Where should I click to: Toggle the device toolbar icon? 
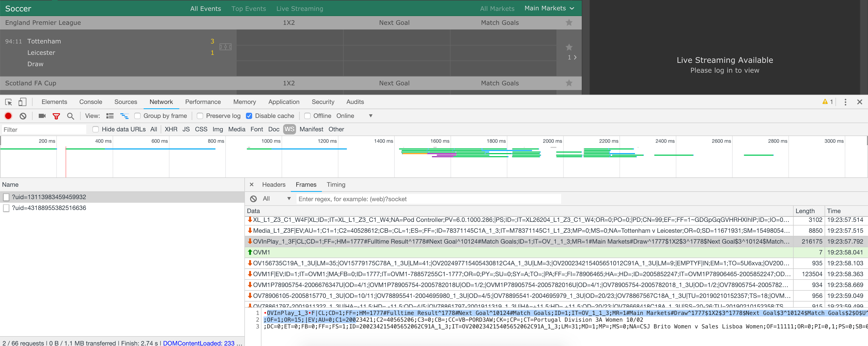click(22, 102)
